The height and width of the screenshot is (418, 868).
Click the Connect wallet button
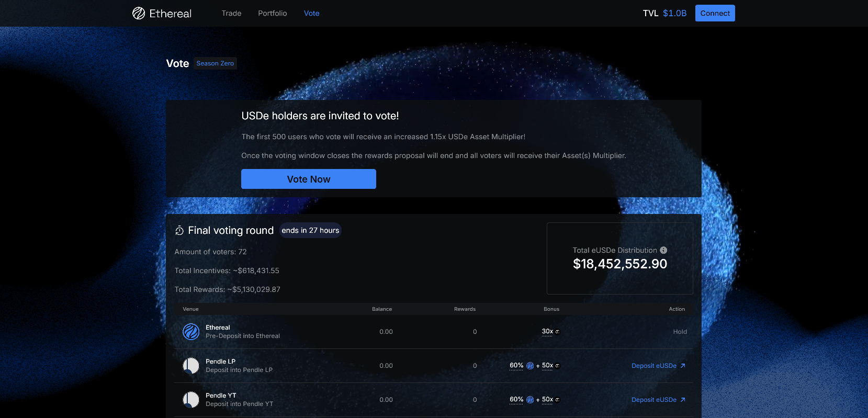click(715, 13)
